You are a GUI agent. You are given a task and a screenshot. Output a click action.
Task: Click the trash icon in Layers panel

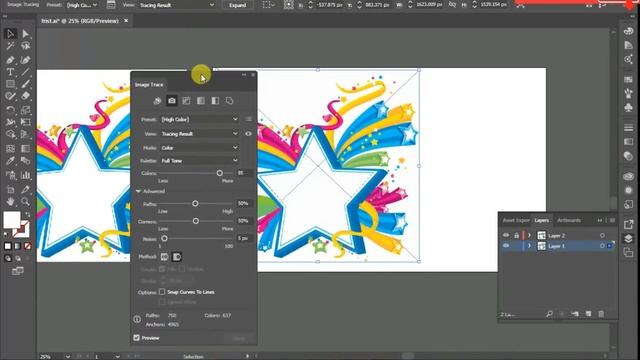point(601,314)
